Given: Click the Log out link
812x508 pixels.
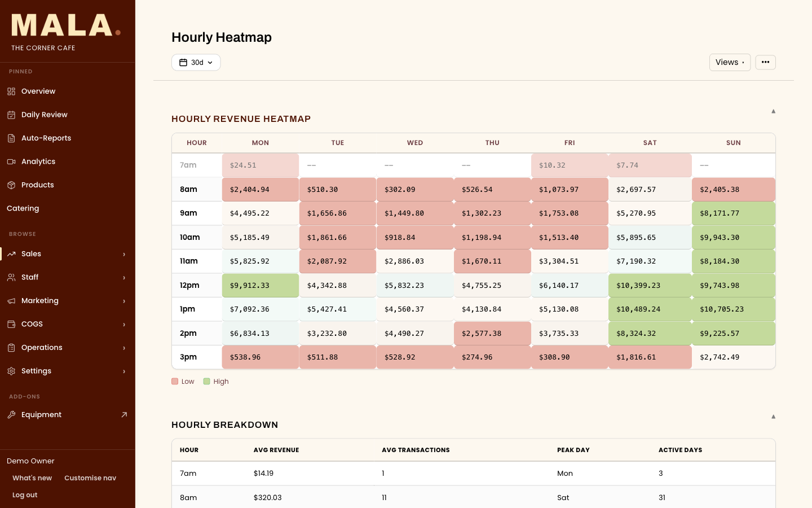Looking at the screenshot, I should pyautogui.click(x=25, y=495).
